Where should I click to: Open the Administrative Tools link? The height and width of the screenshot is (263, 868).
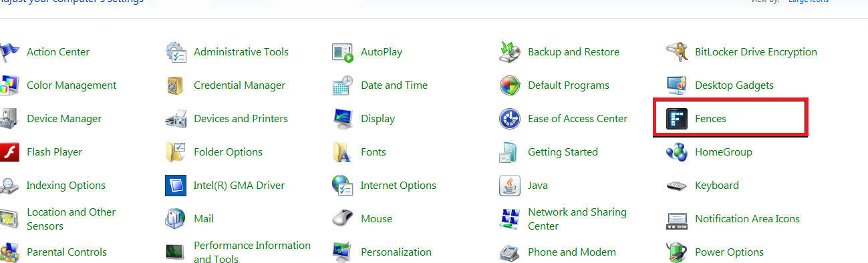[x=241, y=52]
